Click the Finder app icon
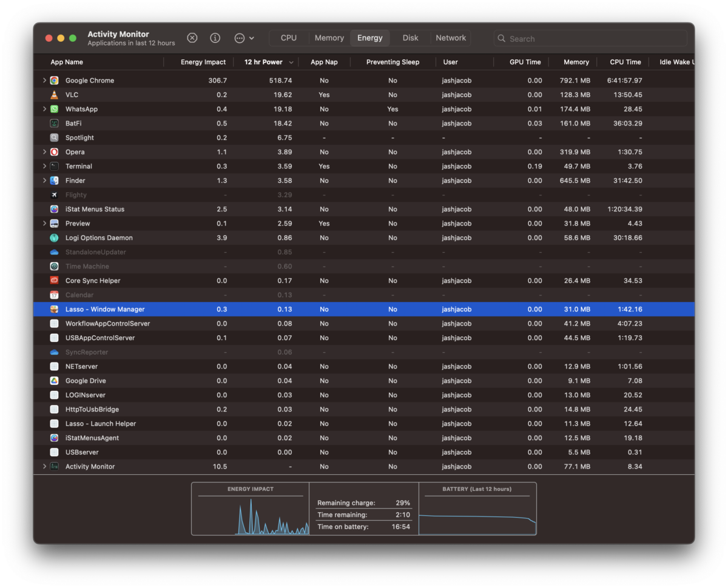This screenshot has width=728, height=588. tap(55, 181)
